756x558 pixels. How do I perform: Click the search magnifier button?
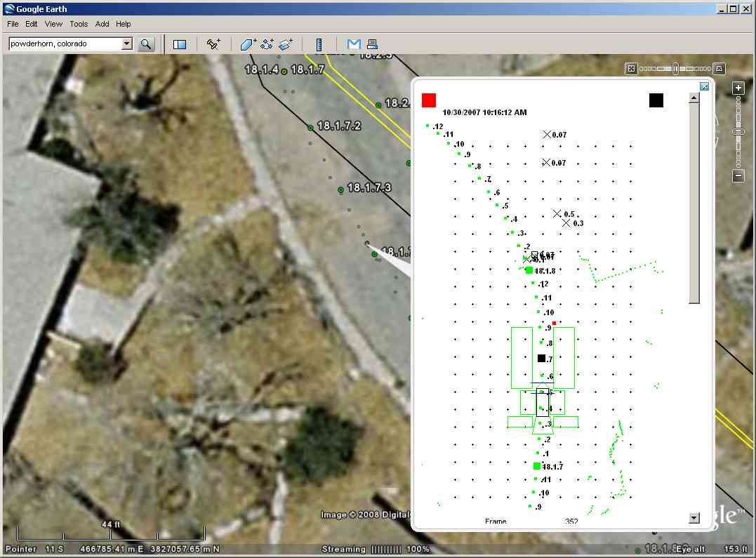coord(146,44)
